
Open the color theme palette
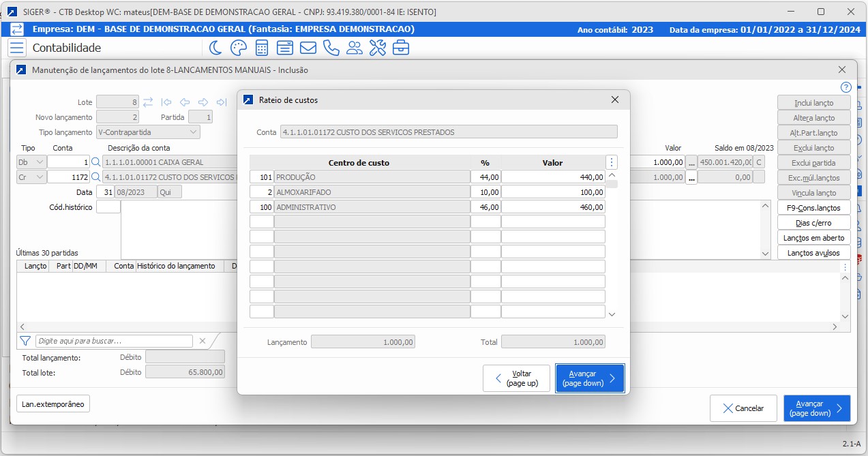coord(238,48)
